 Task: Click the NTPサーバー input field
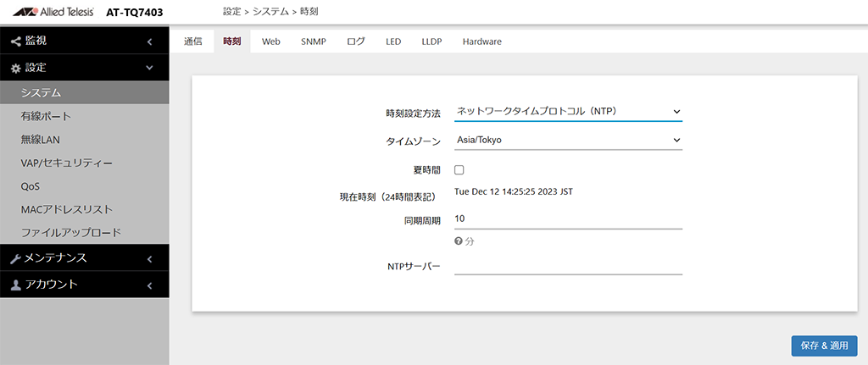coord(568,266)
